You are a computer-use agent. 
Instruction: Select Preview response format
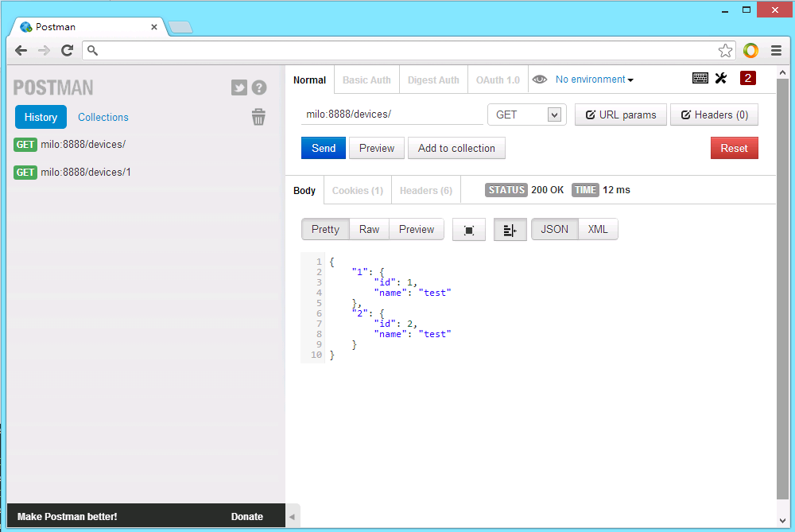pos(417,229)
